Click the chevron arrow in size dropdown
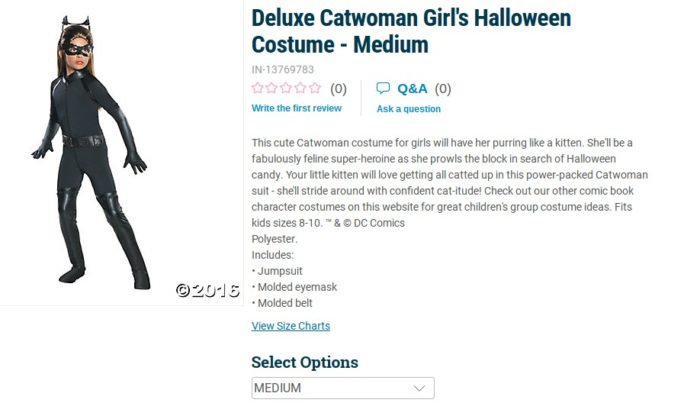 pyautogui.click(x=420, y=388)
